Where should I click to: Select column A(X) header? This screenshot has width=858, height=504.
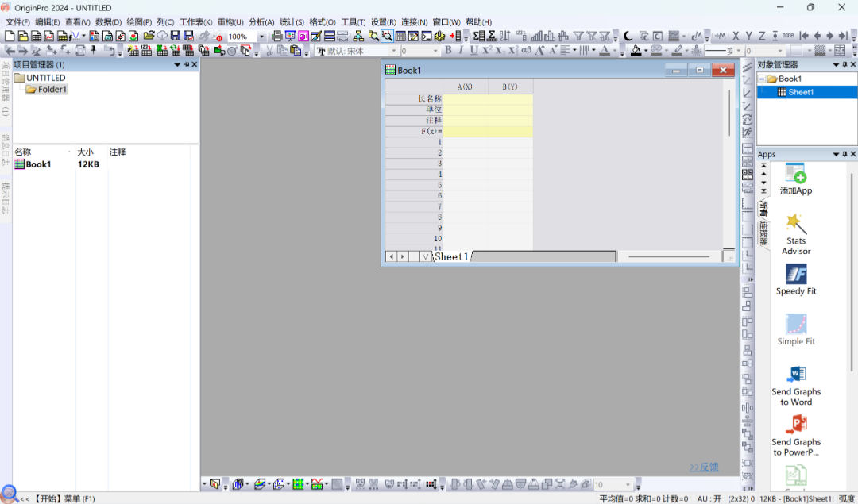pyautogui.click(x=465, y=87)
